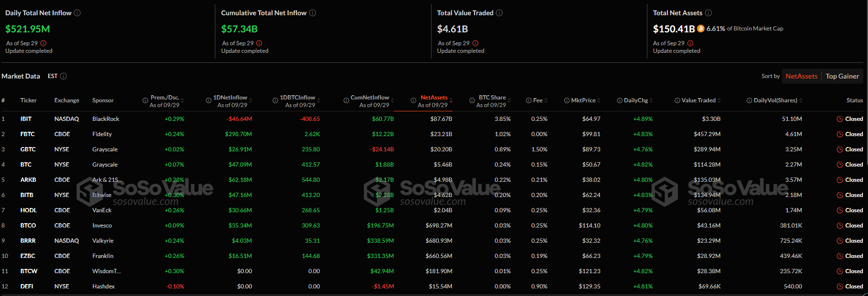
Task: Toggle sort arrows on 1DNetInflow column
Action: point(251,100)
